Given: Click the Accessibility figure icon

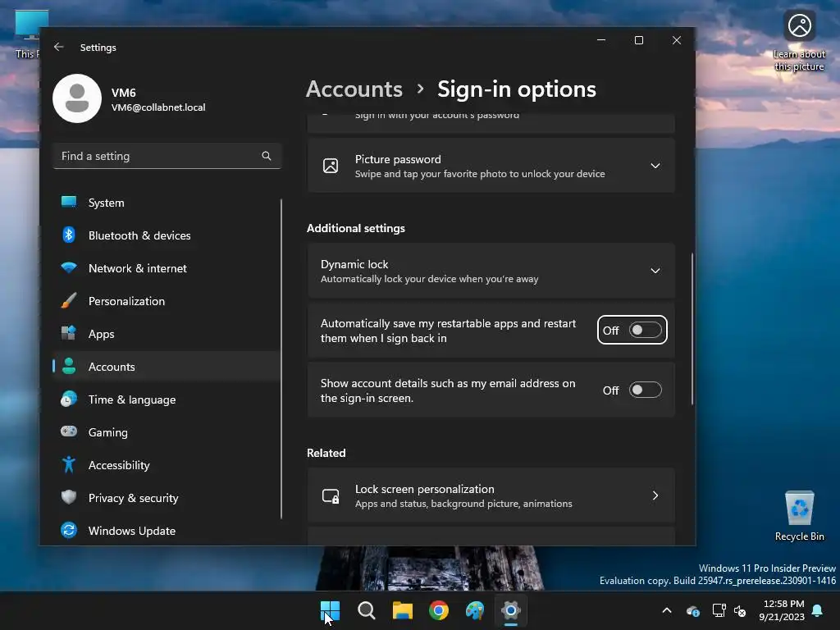Looking at the screenshot, I should (x=69, y=464).
